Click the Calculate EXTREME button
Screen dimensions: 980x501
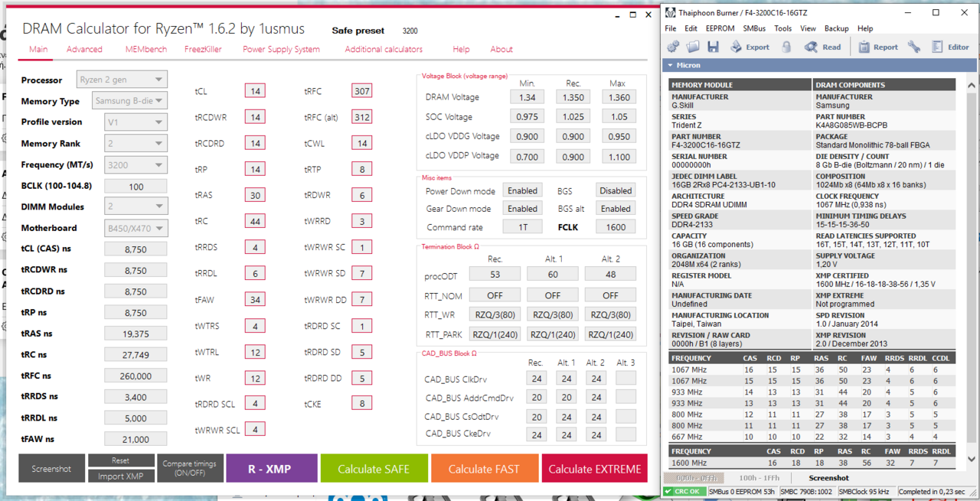[594, 469]
